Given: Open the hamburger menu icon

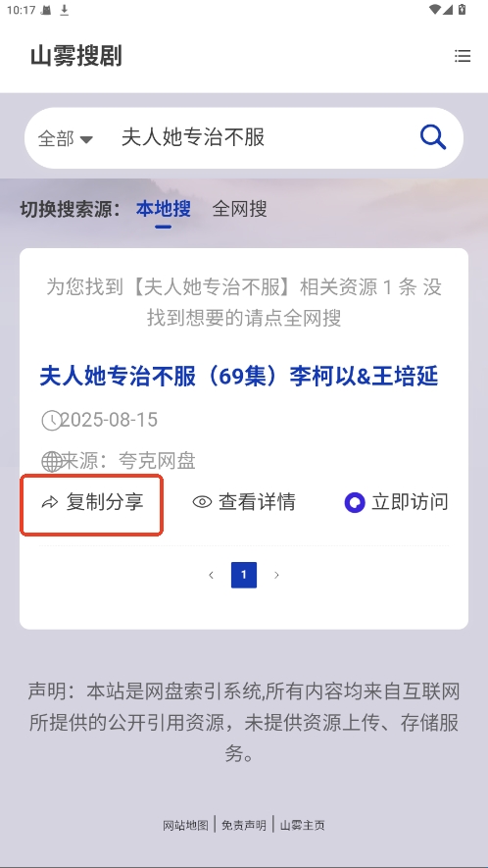Looking at the screenshot, I should click(x=463, y=56).
